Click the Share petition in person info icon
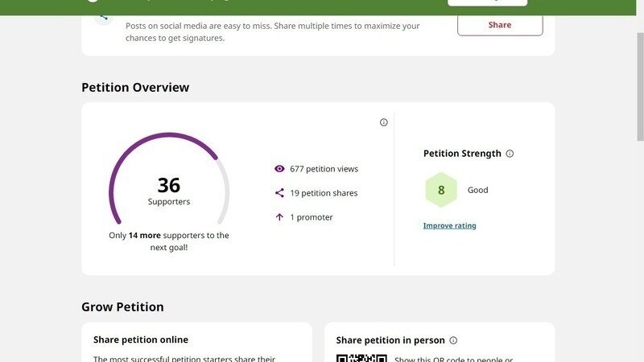644x362 pixels. tap(453, 340)
